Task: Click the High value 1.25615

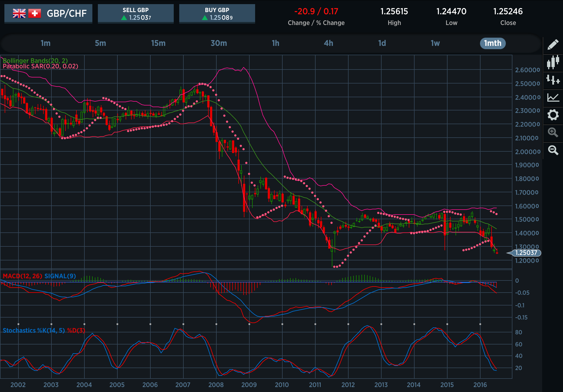Action: (x=394, y=12)
